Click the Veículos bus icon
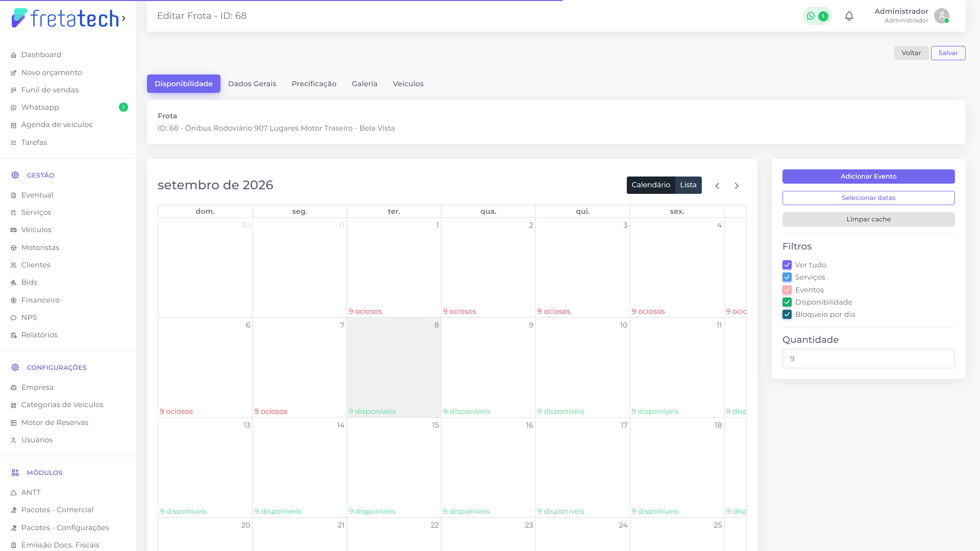This screenshot has width=980, height=551. pos(14,230)
